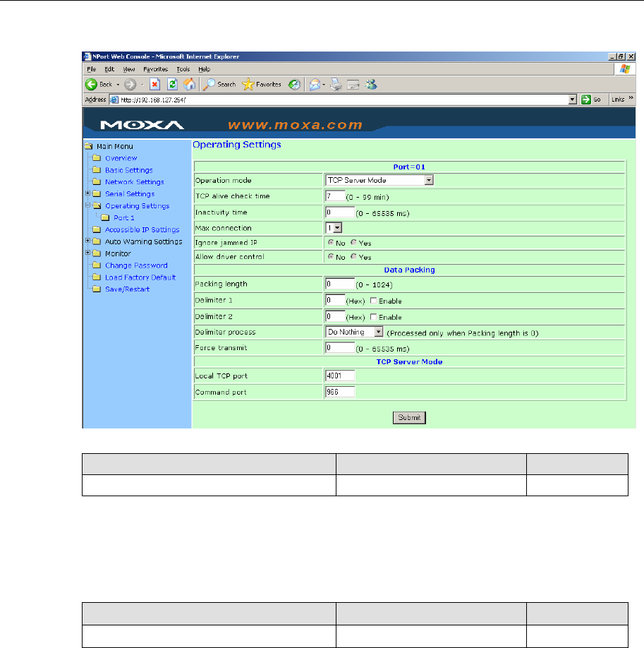Open the Favorites menu
644x648 pixels.
pyautogui.click(x=155, y=69)
